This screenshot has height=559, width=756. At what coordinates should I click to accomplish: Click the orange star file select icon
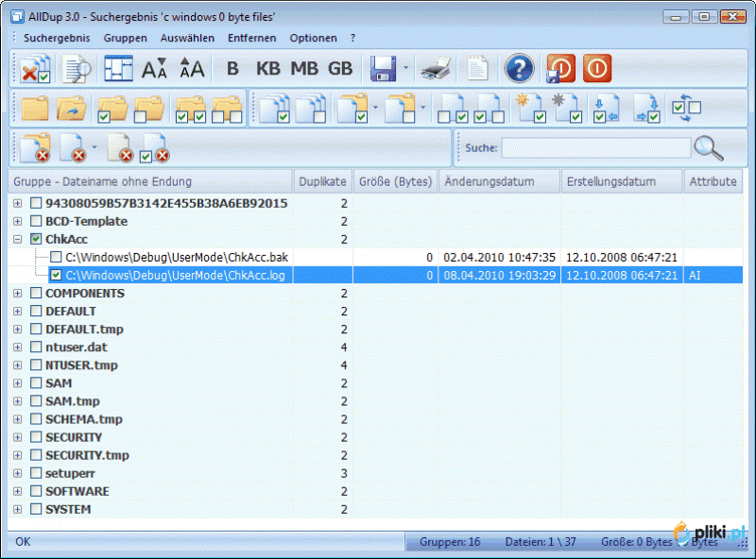(x=531, y=109)
